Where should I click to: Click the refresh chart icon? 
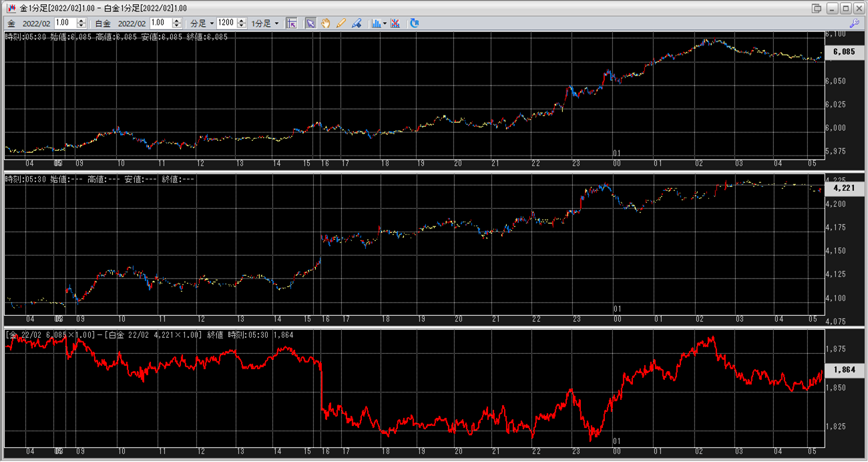(415, 23)
